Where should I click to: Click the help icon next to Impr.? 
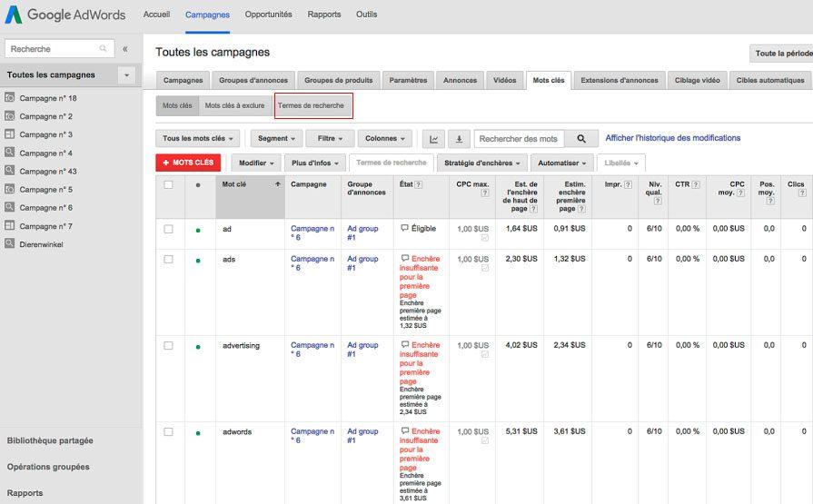pos(628,184)
